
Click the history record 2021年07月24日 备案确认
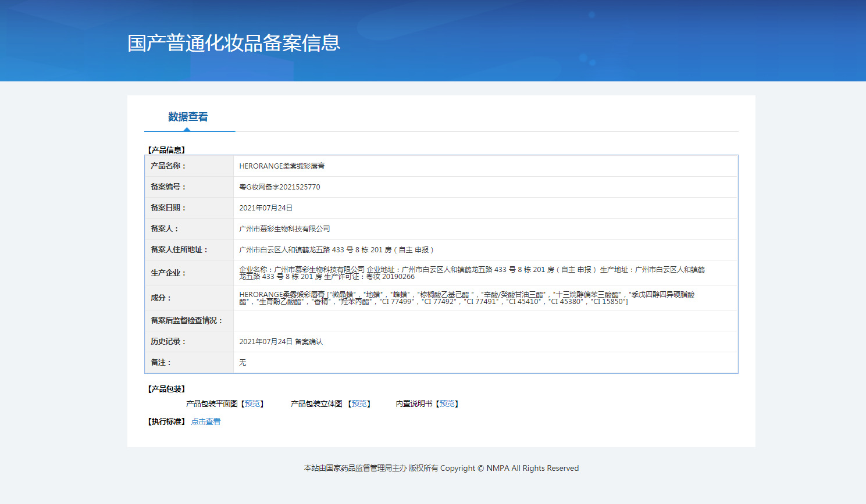coord(281,342)
